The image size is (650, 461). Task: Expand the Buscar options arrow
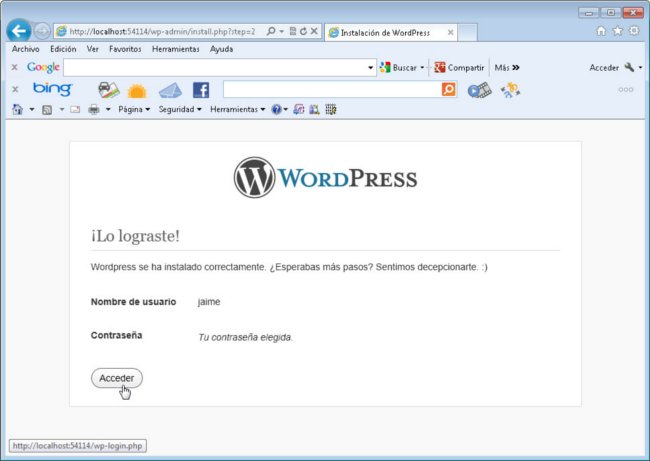click(x=422, y=68)
